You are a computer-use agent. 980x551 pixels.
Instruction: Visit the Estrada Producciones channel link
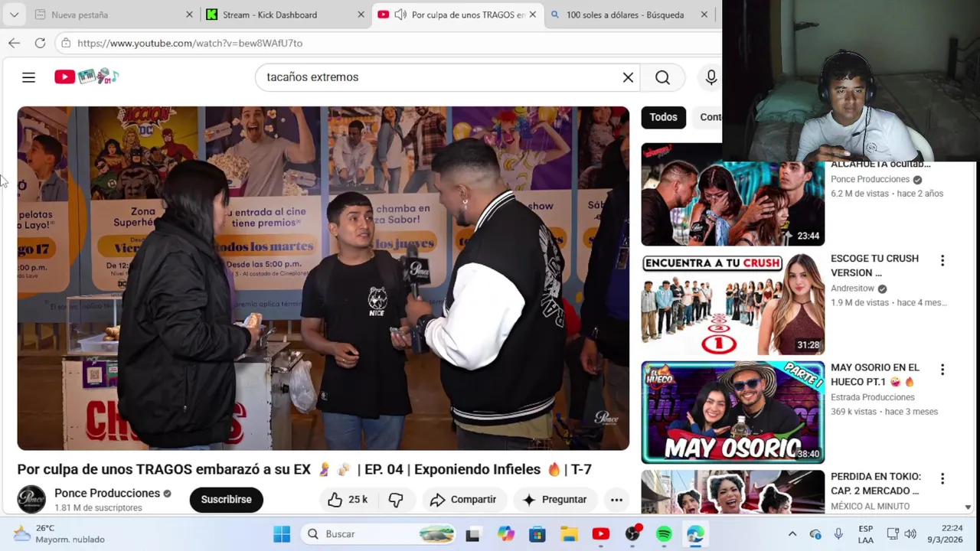[873, 397]
